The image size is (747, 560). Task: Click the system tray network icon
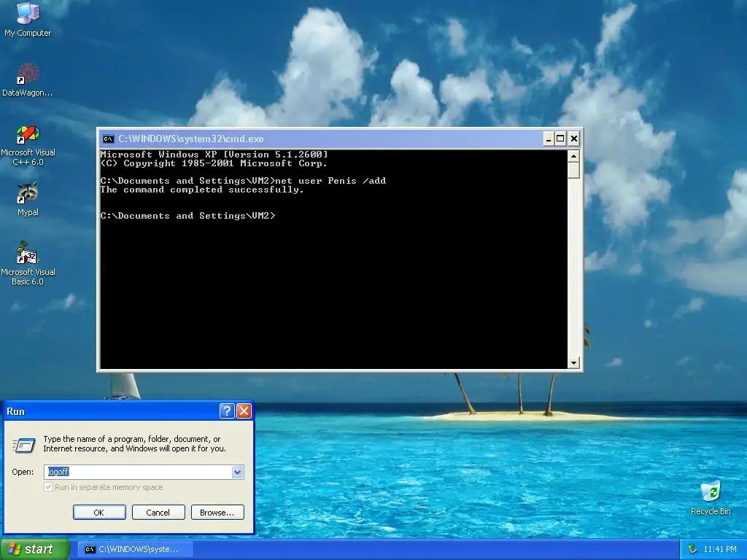point(693,549)
